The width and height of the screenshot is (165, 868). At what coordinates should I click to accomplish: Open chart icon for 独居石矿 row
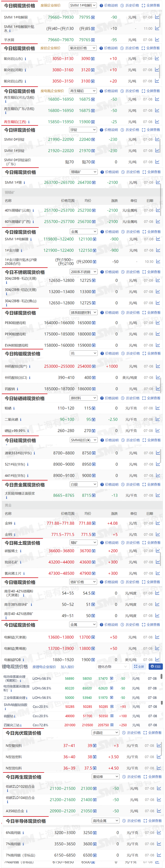tap(158, 562)
